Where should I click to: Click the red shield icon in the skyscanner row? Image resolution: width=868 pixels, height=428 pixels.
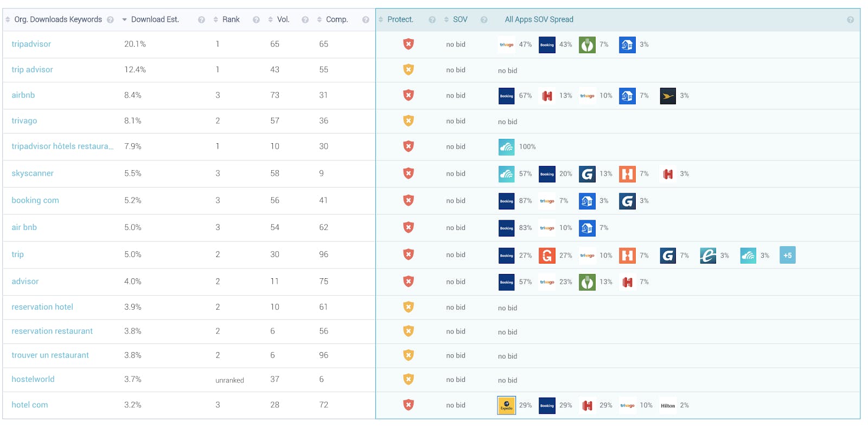click(x=409, y=173)
